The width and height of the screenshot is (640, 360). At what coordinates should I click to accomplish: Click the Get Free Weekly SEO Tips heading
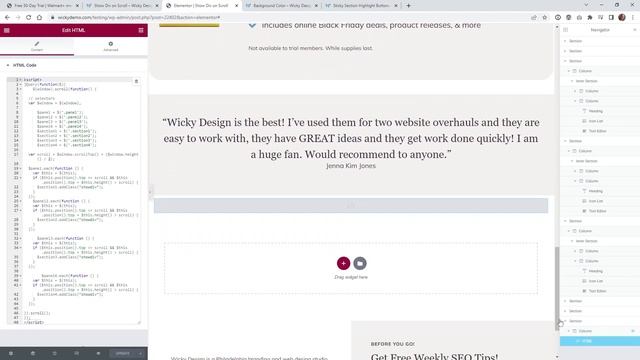coord(434,356)
